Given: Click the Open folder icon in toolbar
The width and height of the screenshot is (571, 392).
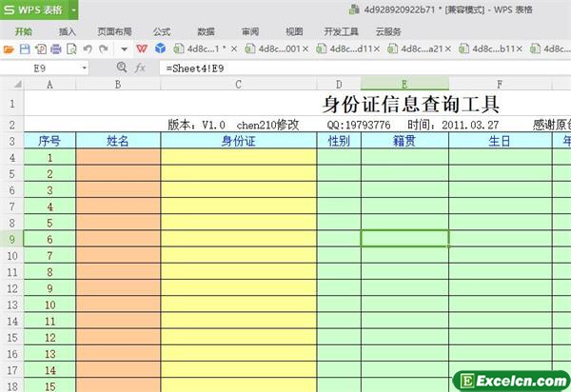Looking at the screenshot, I should point(9,48).
